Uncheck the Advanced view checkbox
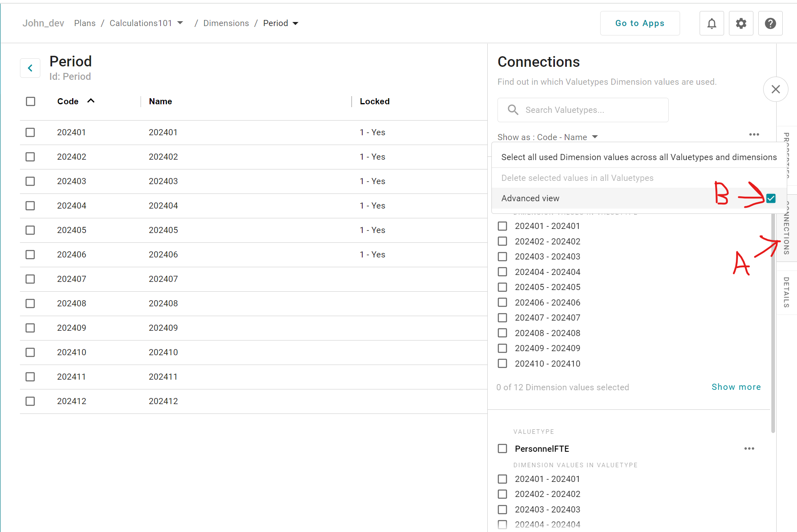 [x=771, y=198]
